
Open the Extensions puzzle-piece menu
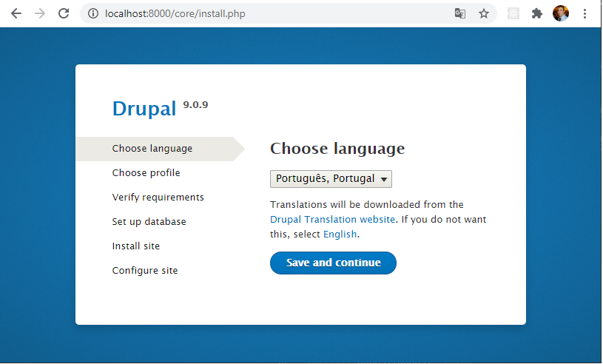(x=537, y=14)
